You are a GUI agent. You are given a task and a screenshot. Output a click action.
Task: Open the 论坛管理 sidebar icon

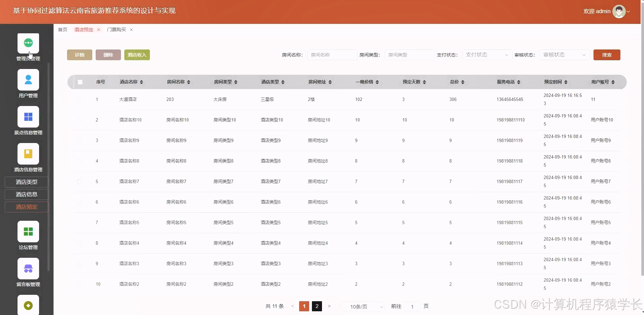click(28, 232)
